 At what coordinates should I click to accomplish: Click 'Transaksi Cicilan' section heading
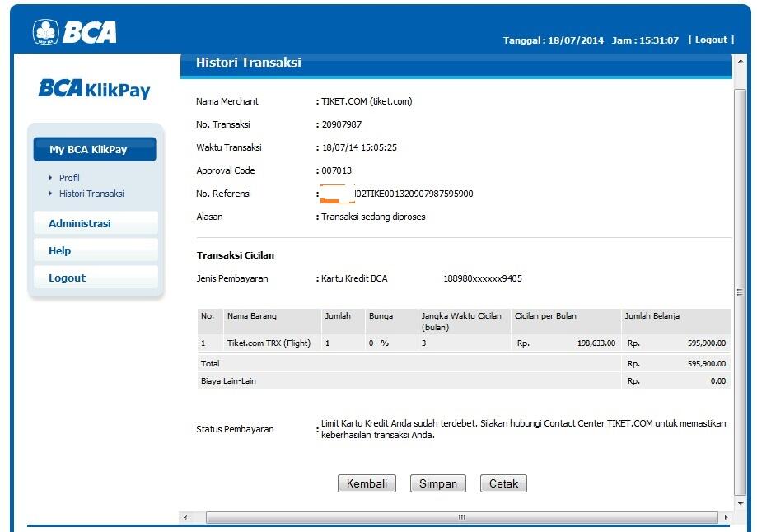pos(235,255)
